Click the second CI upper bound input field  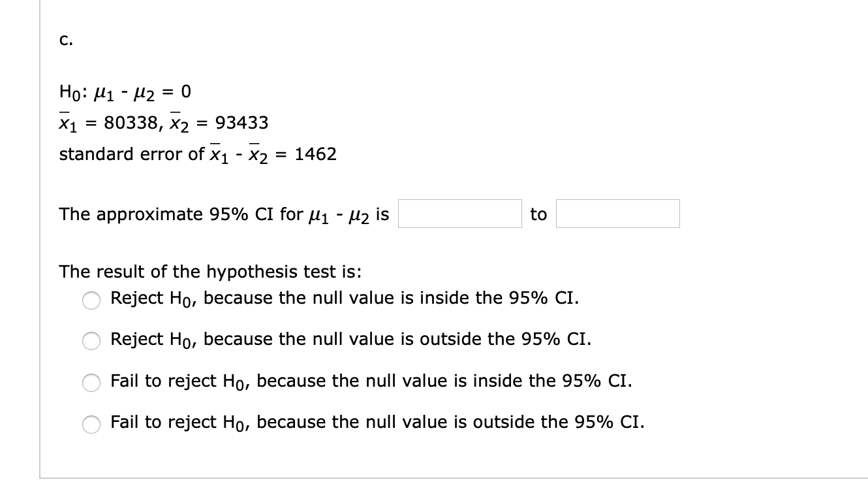click(617, 214)
